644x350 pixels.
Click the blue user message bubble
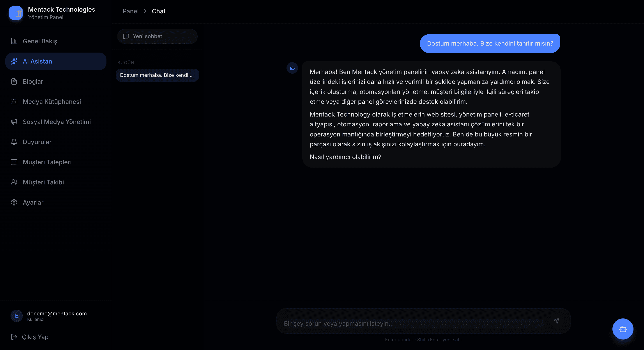click(x=490, y=44)
